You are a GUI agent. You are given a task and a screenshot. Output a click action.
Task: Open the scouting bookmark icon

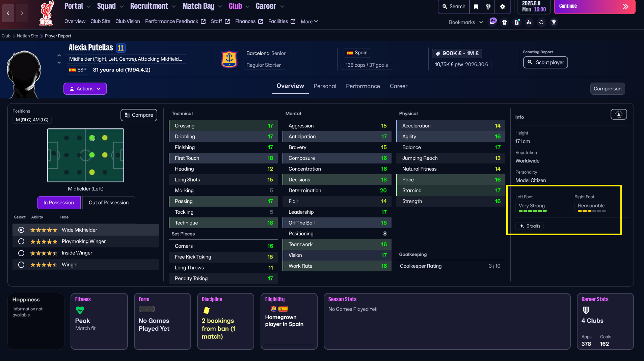[x=529, y=22]
